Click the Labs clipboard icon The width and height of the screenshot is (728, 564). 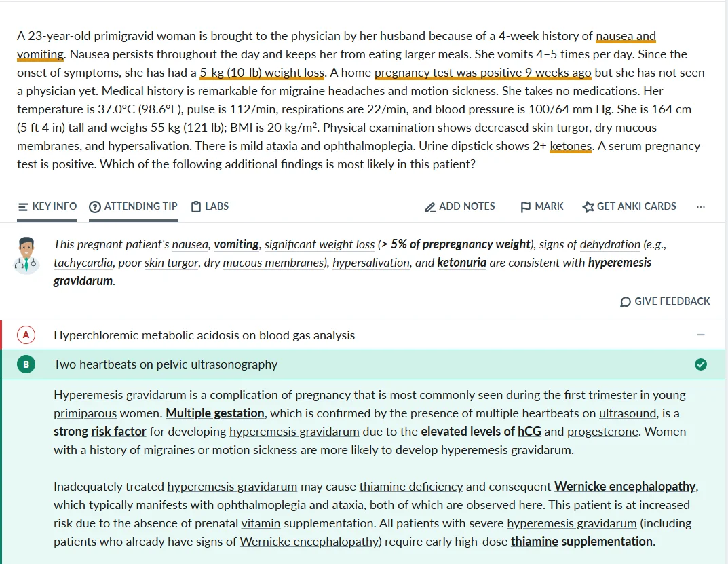tap(196, 207)
